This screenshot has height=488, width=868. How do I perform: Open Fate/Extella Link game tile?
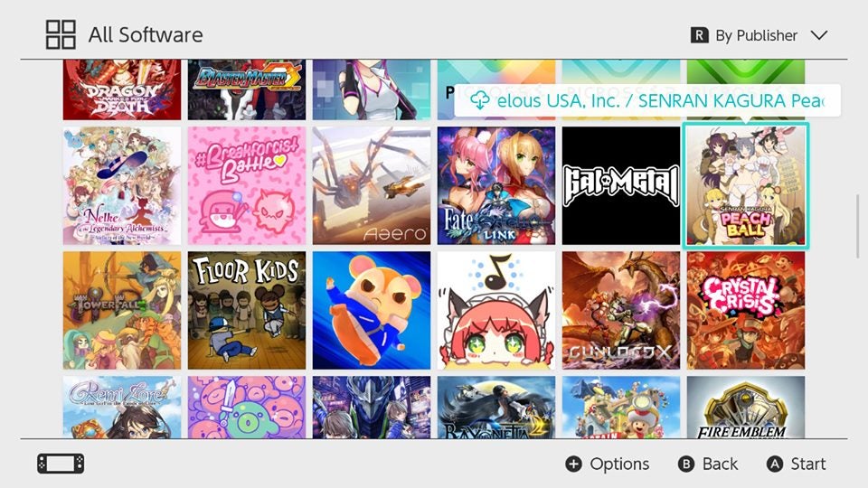coord(496,185)
